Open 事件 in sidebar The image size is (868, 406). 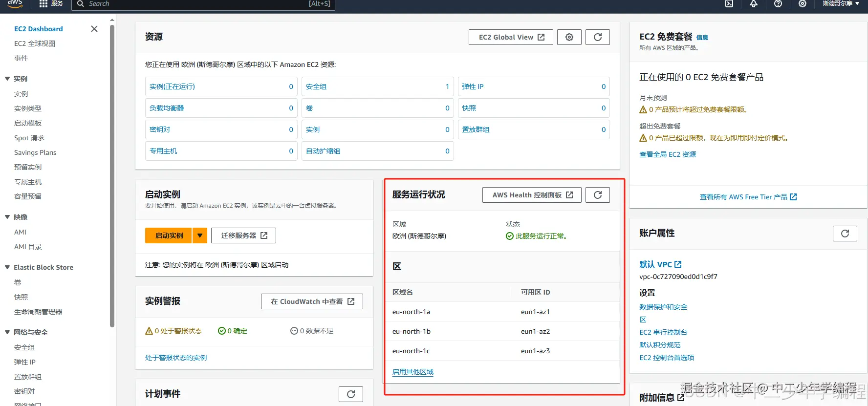click(21, 58)
